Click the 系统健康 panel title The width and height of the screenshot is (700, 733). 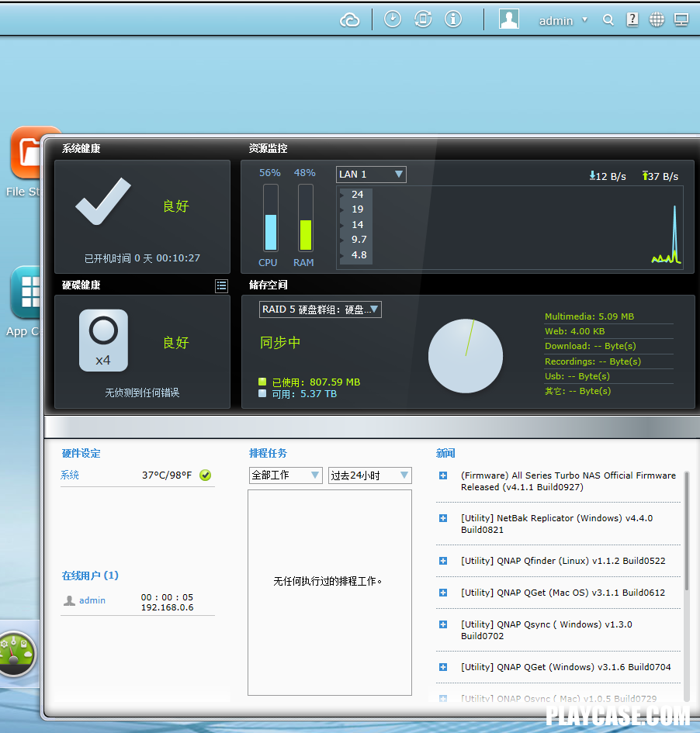pos(81,149)
